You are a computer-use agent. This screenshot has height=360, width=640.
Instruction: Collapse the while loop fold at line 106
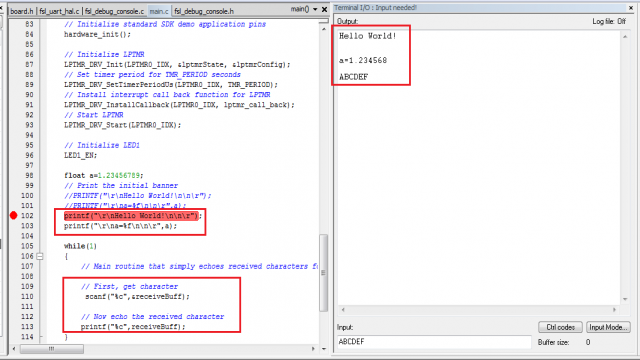click(40, 256)
